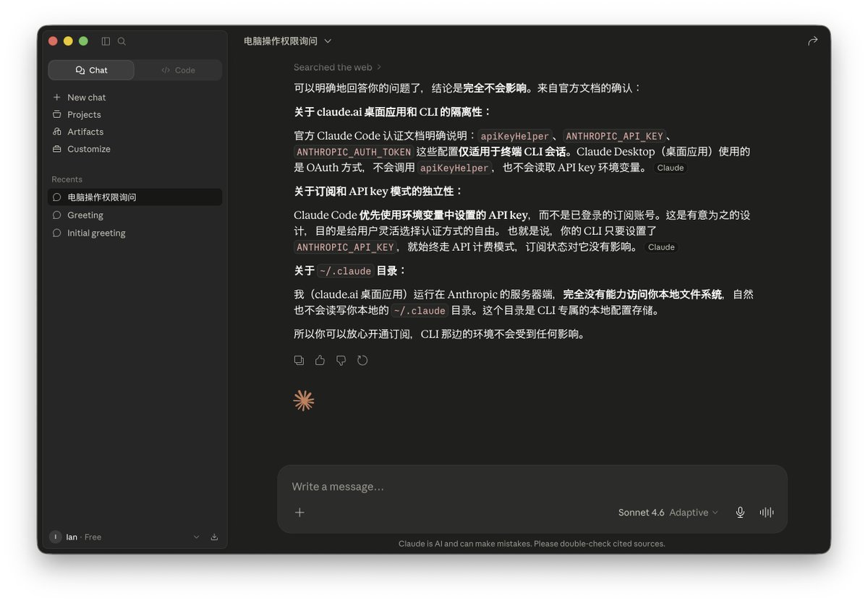Screen dimensions: 868x603
Task: Open Projects in the sidebar
Action: 135,114
